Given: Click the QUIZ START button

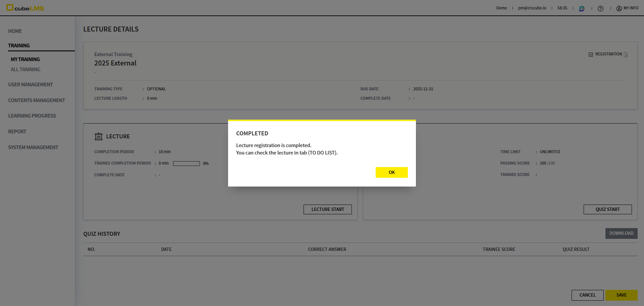Looking at the screenshot, I should click(x=607, y=209).
